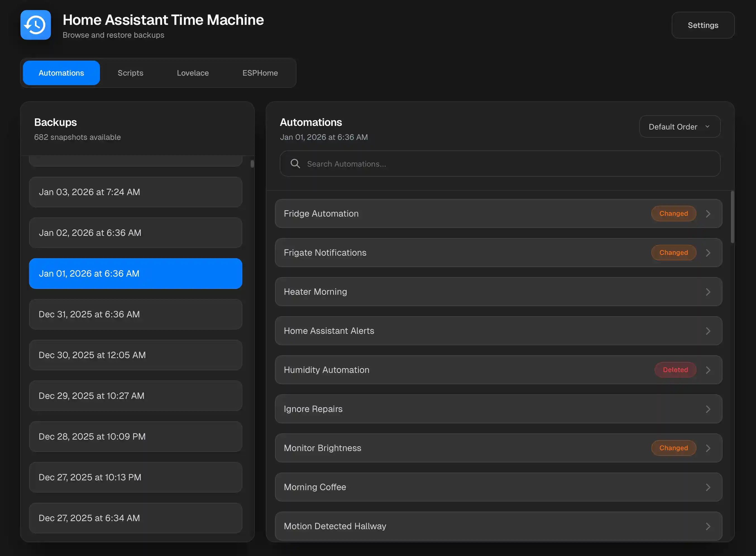Switch to the ESPHome tab
756x556 pixels.
(x=260, y=73)
